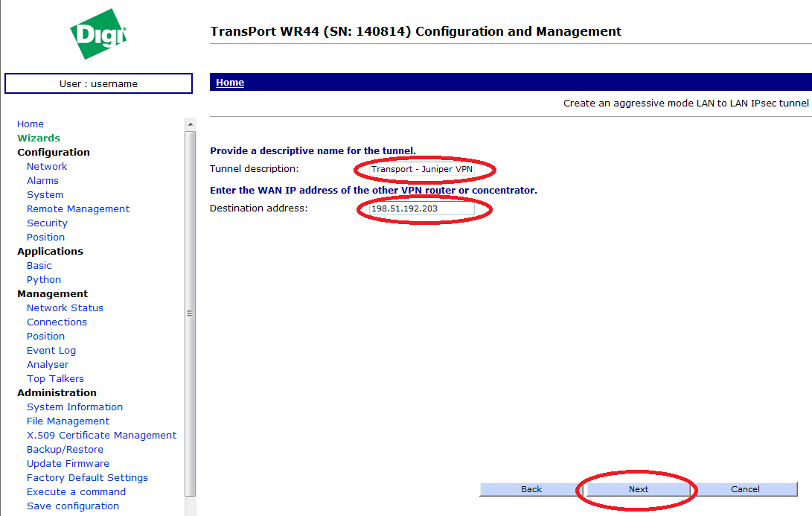Open X.509 Certificate Management
This screenshot has width=812, height=516.
click(x=101, y=435)
